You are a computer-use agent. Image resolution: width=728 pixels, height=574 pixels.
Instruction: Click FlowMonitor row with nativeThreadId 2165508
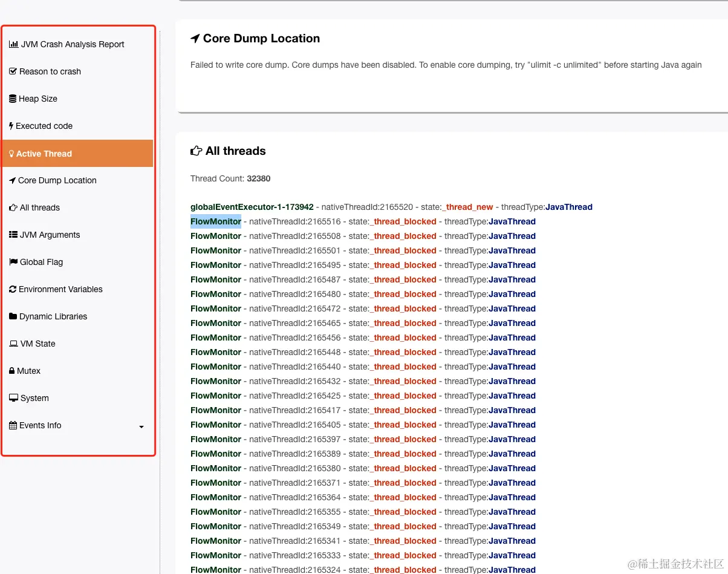[x=363, y=236]
